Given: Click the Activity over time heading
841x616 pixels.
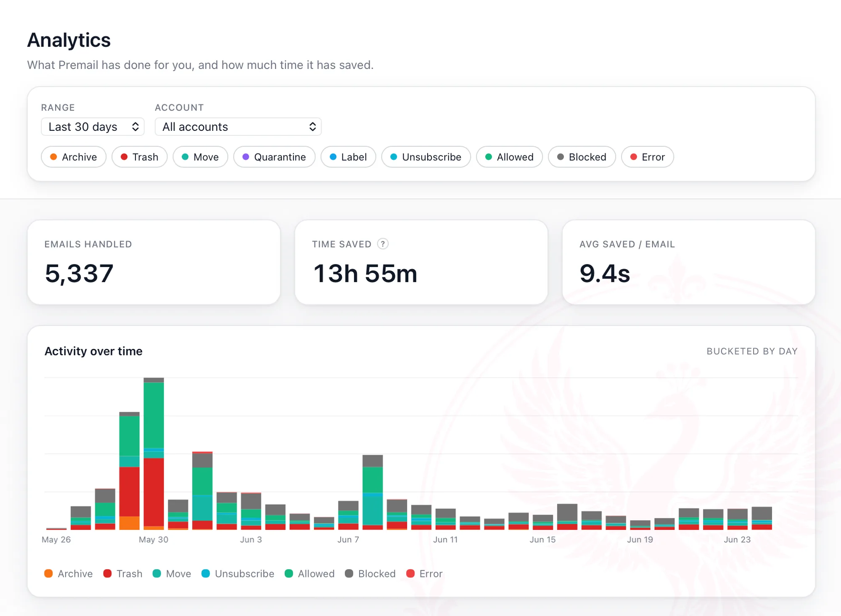Looking at the screenshot, I should [x=93, y=351].
